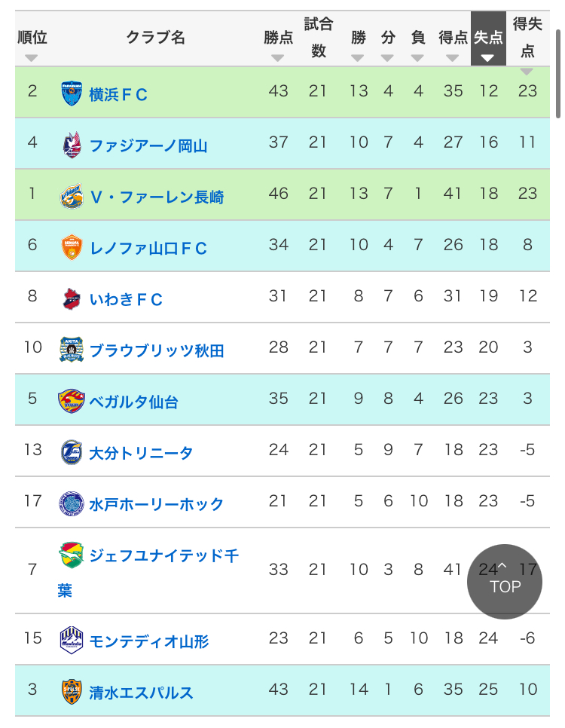Viewport: 565px width, 728px height.
Task: Click the Vegalta Sendai club crest
Action: click(72, 401)
